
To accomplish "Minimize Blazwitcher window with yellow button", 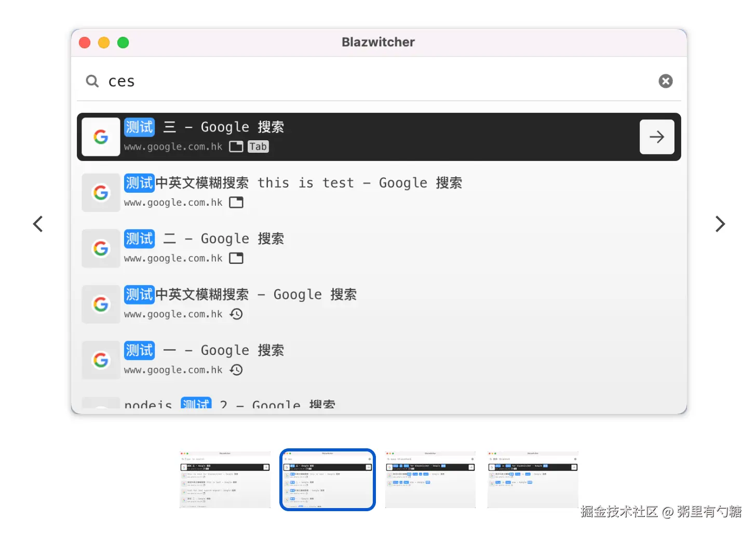I will click(104, 43).
